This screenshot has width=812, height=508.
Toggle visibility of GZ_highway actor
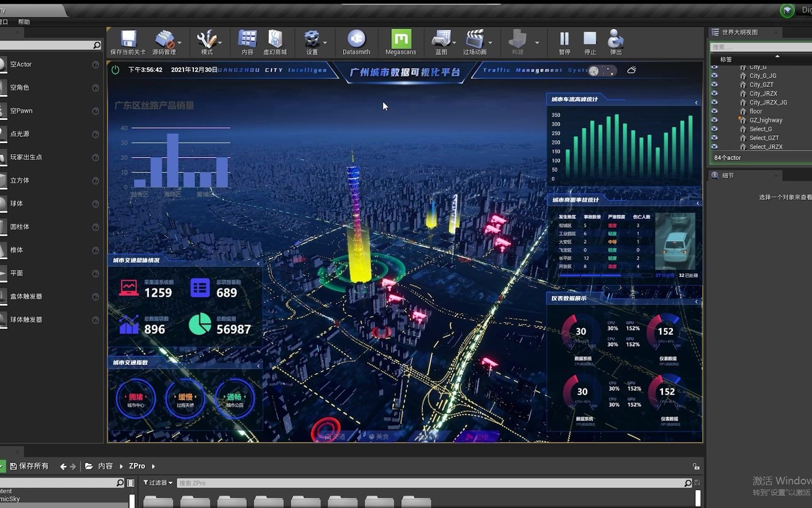[x=714, y=120]
